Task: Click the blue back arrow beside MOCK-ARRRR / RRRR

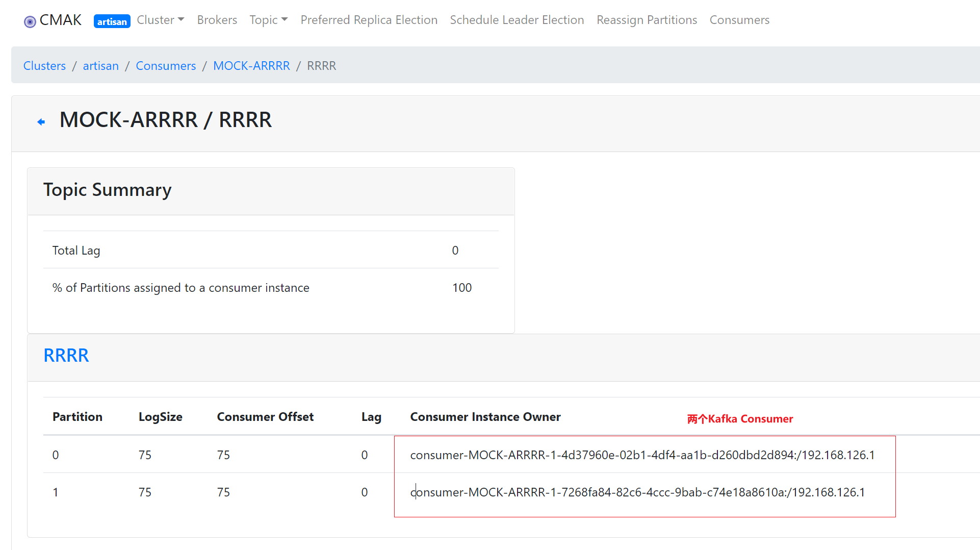Action: pos(41,122)
